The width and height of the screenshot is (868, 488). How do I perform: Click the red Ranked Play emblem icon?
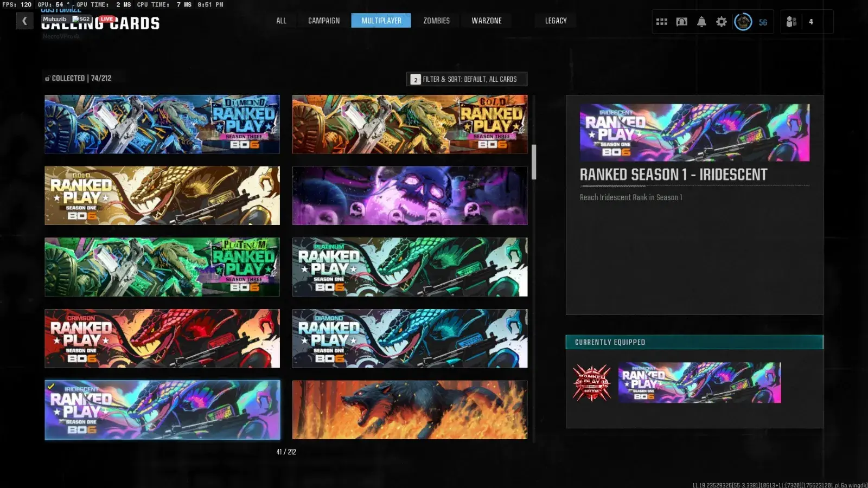pyautogui.click(x=591, y=383)
